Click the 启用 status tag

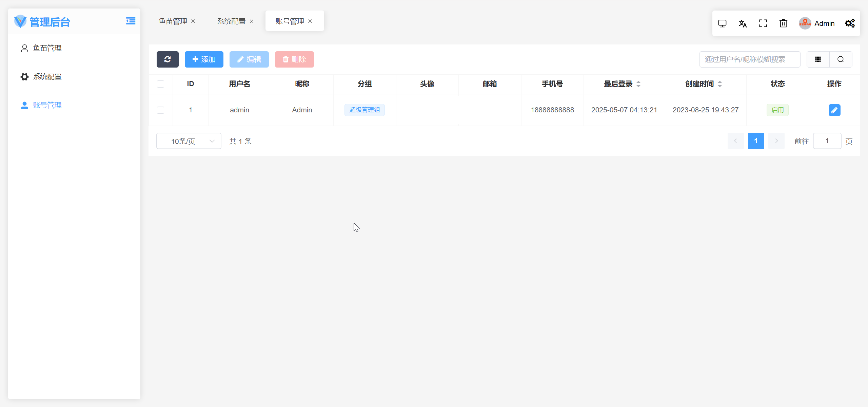coord(777,110)
